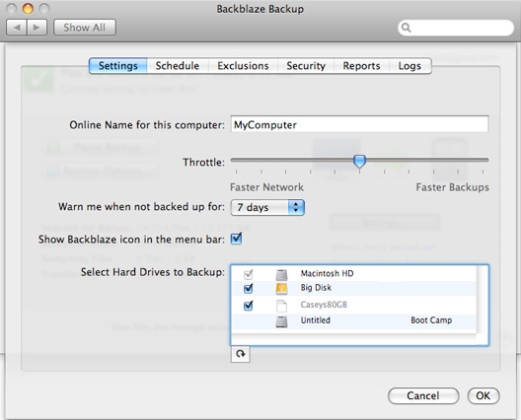Select the Big Disk drive name
The image size is (521, 420).
coord(316,288)
